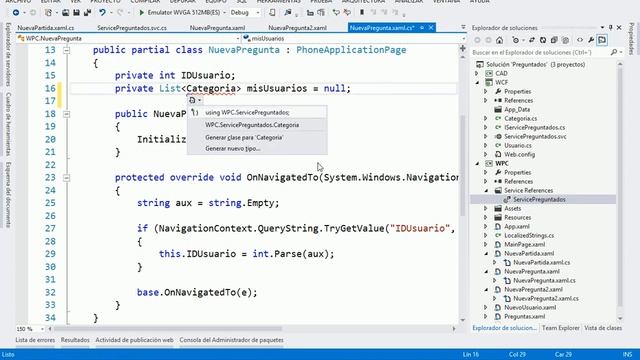The height and width of the screenshot is (360, 640).
Task: Switch to NuevaPregunta2.xaml tab
Action: pyautogui.click(x=297, y=28)
